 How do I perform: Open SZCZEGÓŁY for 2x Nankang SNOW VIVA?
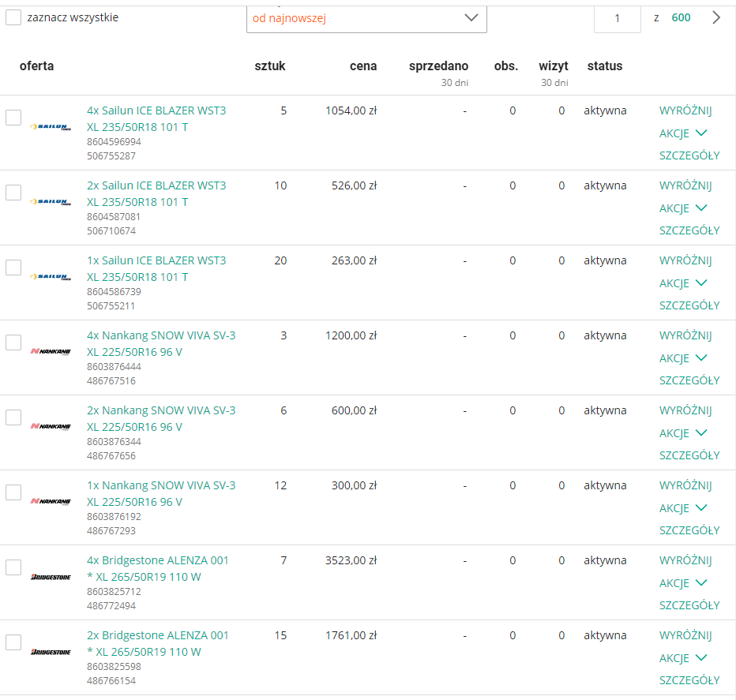pos(689,455)
